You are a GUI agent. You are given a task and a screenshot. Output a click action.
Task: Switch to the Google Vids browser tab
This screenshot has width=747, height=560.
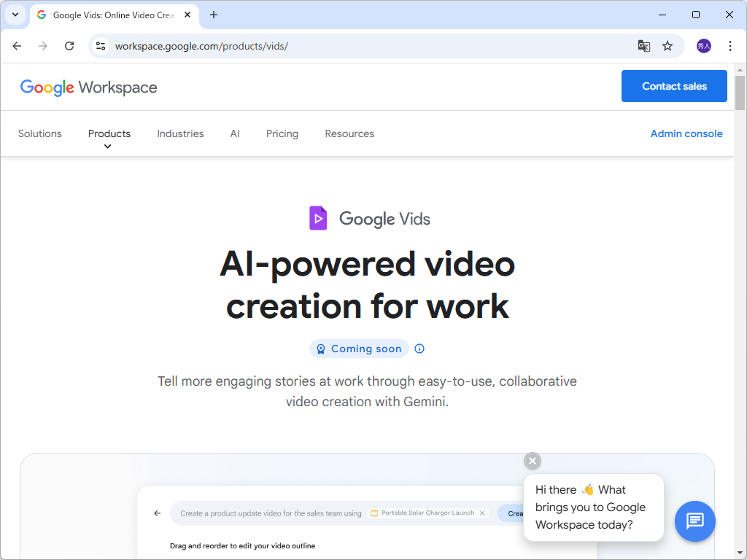[x=109, y=15]
